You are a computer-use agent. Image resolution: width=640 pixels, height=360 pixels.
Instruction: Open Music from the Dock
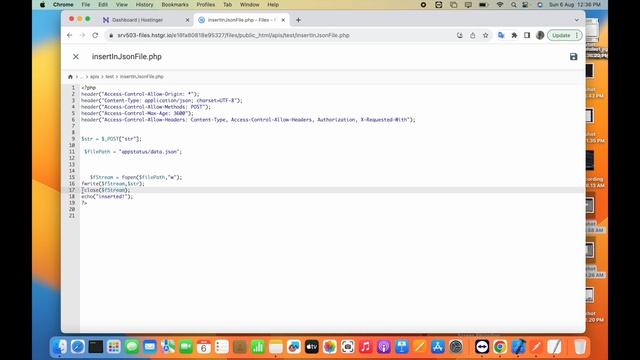pyautogui.click(x=366, y=347)
